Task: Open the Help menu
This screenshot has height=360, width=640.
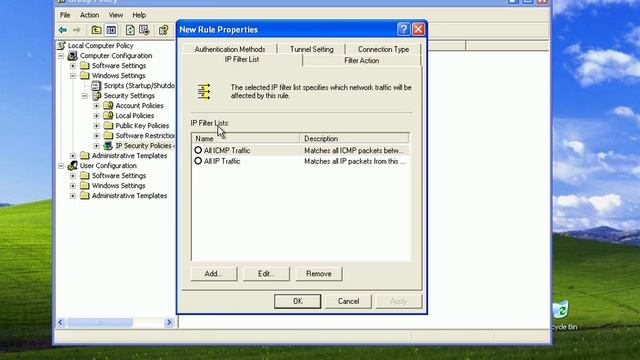Action: pyautogui.click(x=139, y=15)
